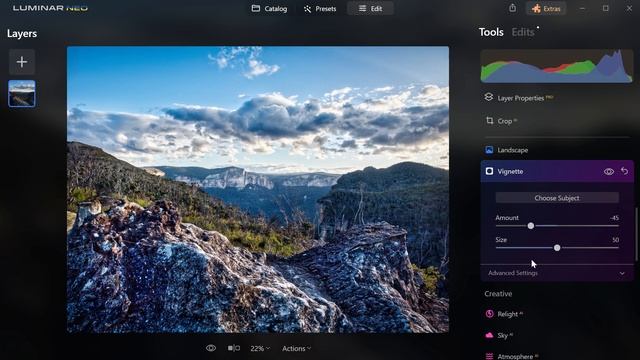Image resolution: width=640 pixels, height=360 pixels.
Task: Click the Amount value -45
Action: point(614,218)
